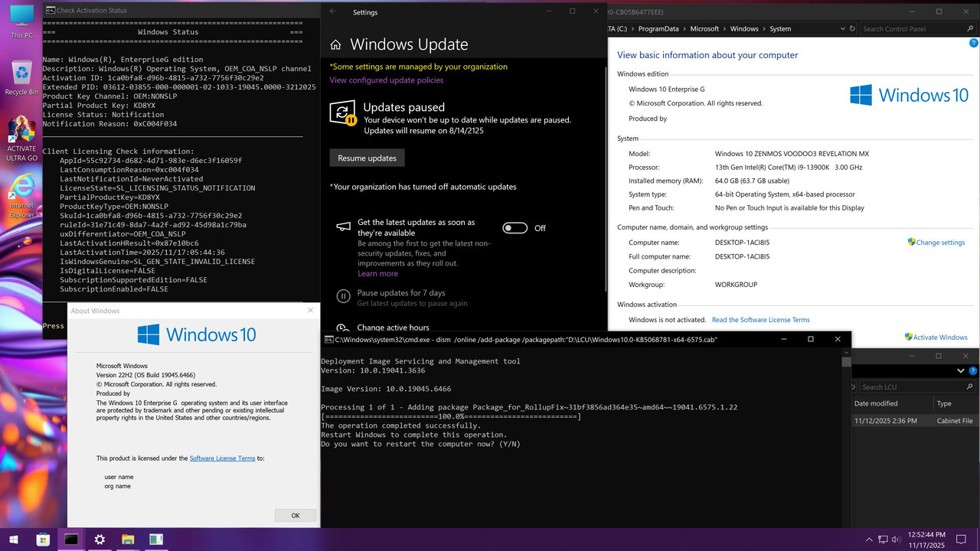Image resolution: width=980 pixels, height=551 pixels.
Task: Open the Recycle Bin desktop icon
Action: [x=21, y=77]
